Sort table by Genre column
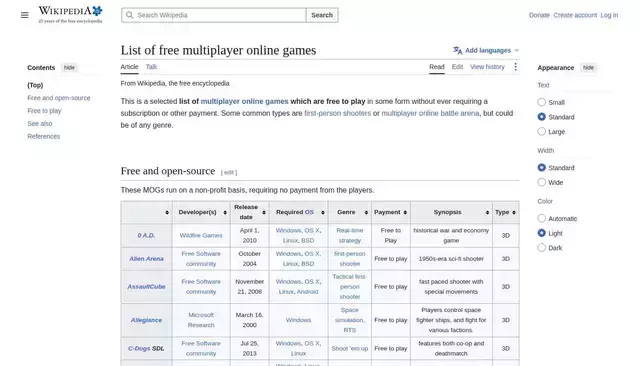Screen dimensions: 640x366 pos(366,213)
